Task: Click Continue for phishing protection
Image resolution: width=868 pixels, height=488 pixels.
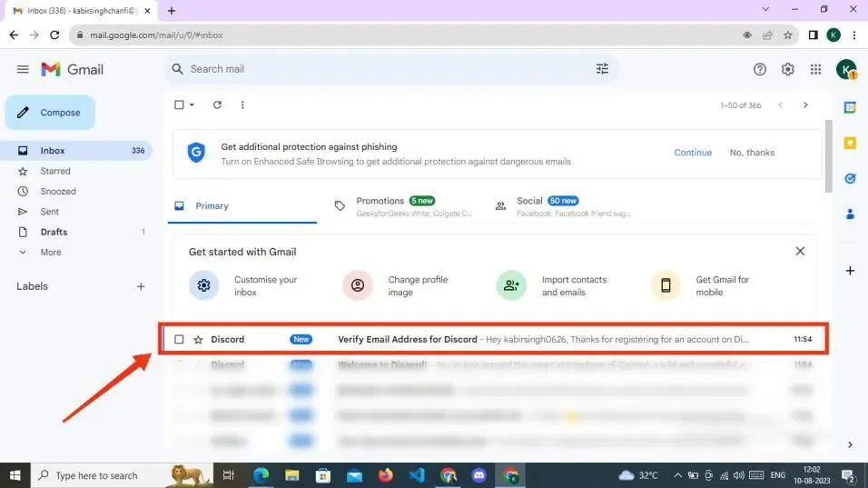Action: [x=693, y=153]
